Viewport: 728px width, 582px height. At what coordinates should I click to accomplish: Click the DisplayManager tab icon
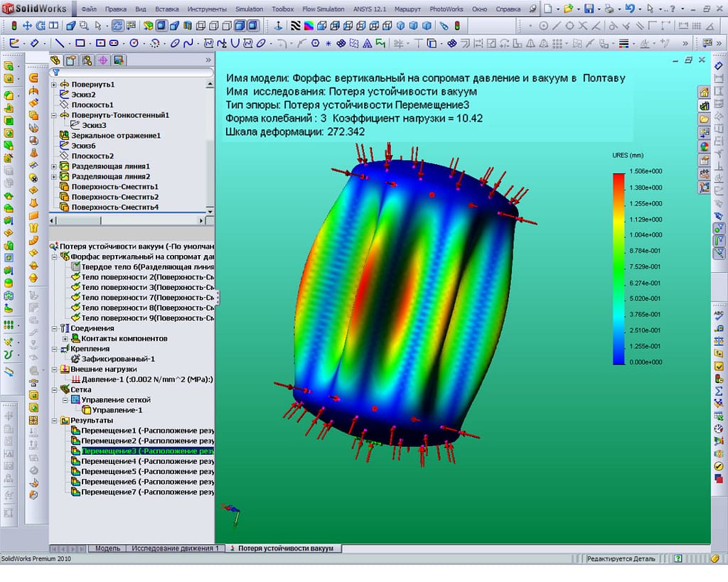tap(118, 60)
